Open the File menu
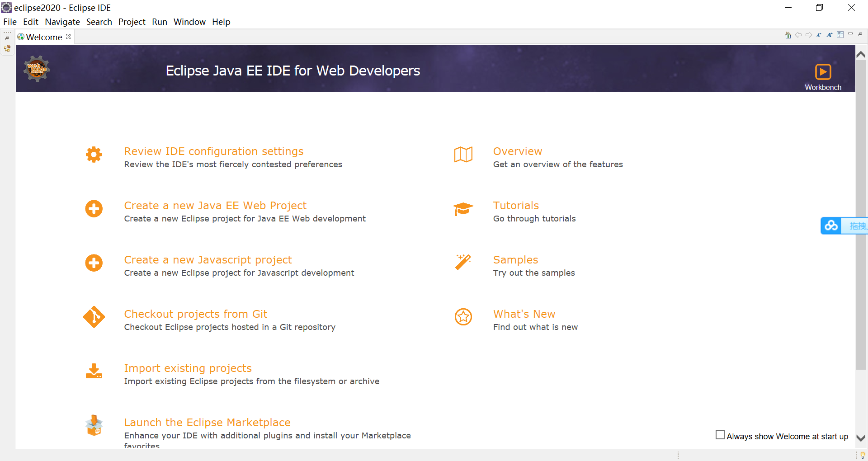This screenshot has height=461, width=868. [10, 22]
